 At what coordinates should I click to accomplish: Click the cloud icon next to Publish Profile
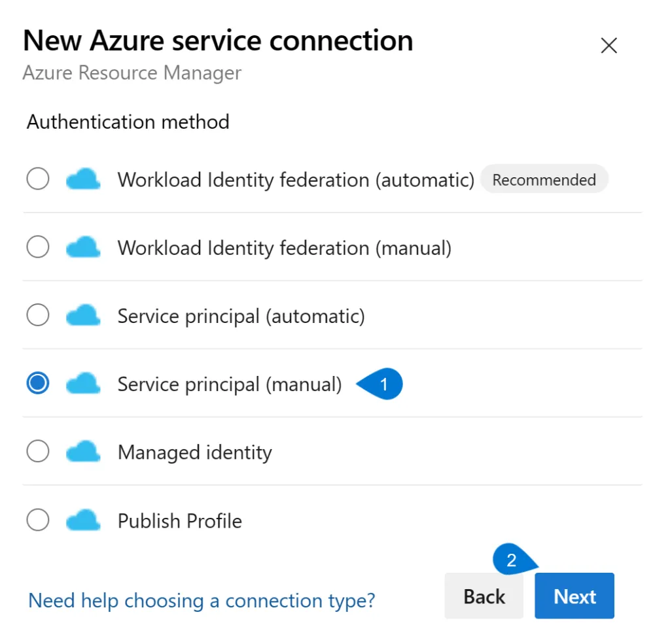82,520
